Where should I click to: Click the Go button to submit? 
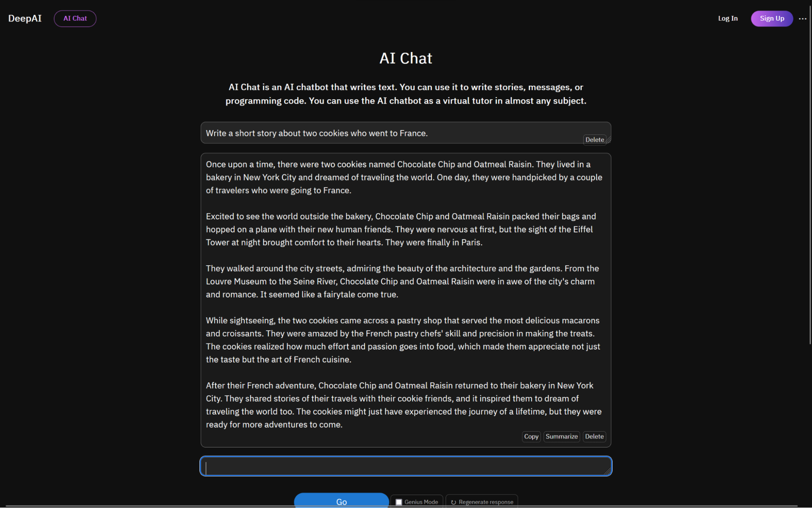click(x=342, y=501)
